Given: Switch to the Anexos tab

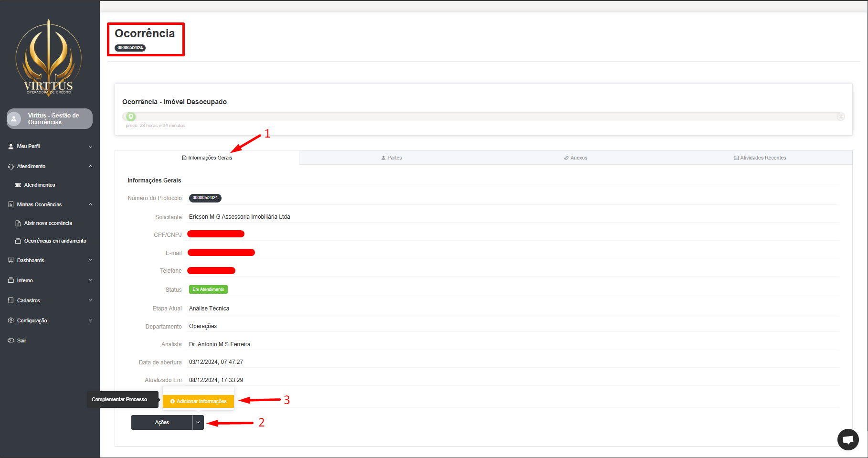Looking at the screenshot, I should point(576,158).
